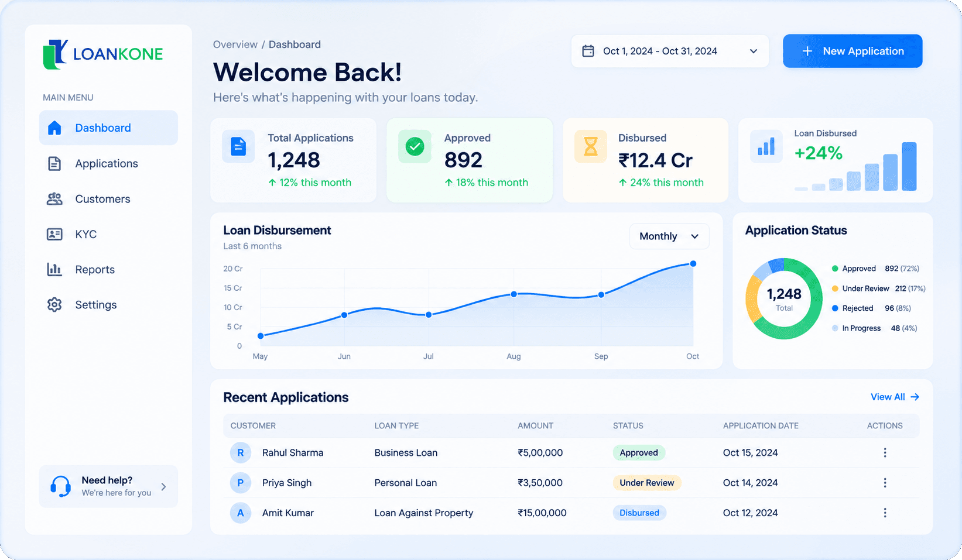Viewport: 962px width, 560px height.
Task: Click the Oct data point on chart
Action: point(693,264)
